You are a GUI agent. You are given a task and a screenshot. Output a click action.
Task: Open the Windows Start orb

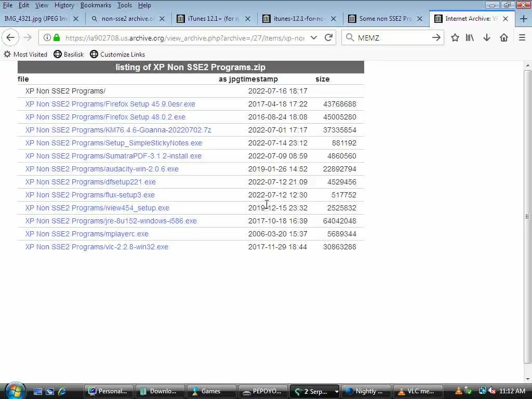pyautogui.click(x=14, y=391)
